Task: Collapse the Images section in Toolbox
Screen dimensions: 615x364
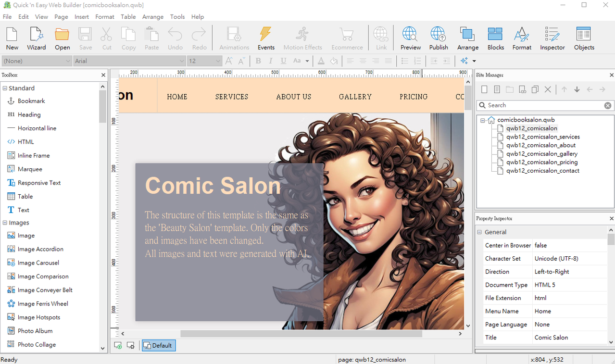Action: point(5,223)
